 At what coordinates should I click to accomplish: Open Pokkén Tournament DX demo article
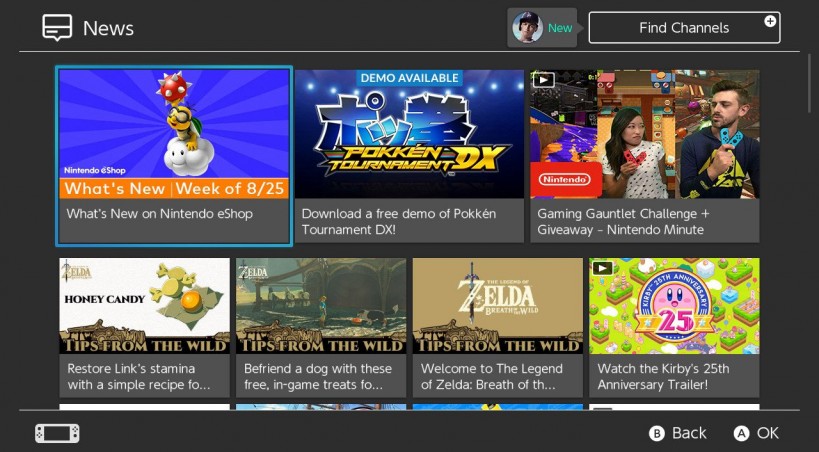coord(409,156)
